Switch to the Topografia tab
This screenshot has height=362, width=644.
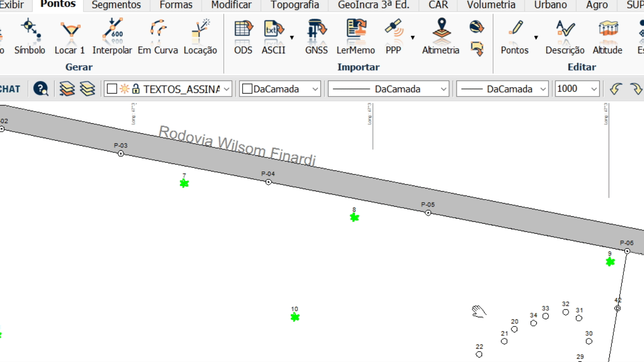294,6
